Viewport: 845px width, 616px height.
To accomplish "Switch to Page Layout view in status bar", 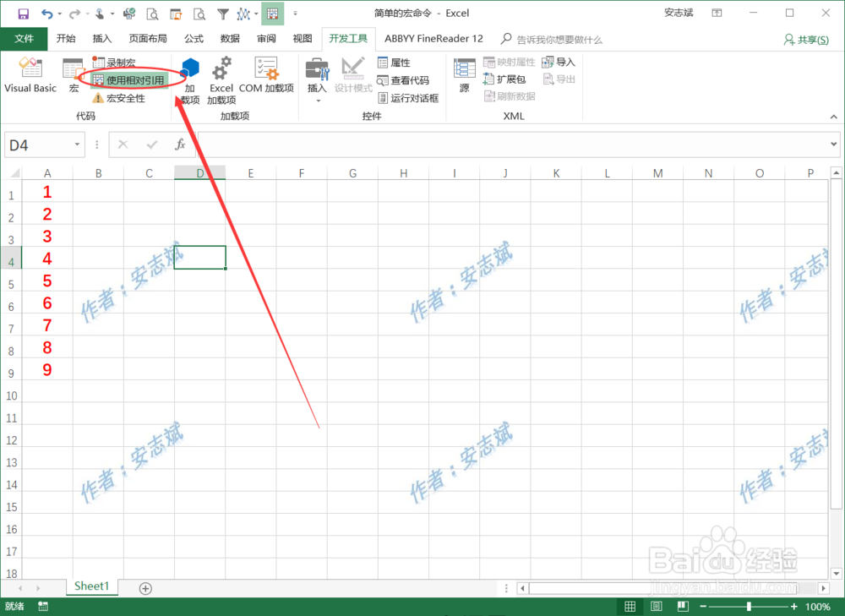I will pos(656,607).
